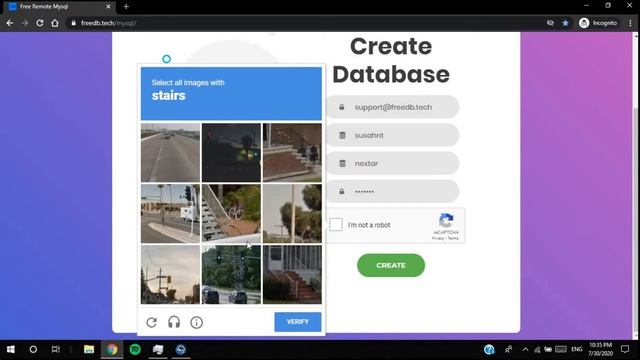Open a new browser tab

(x=126, y=7)
